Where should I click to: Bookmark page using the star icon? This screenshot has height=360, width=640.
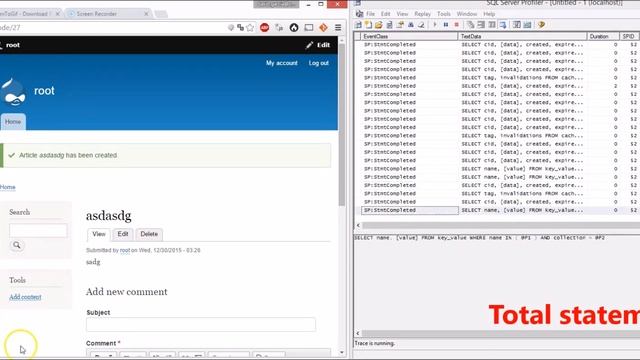(250, 28)
